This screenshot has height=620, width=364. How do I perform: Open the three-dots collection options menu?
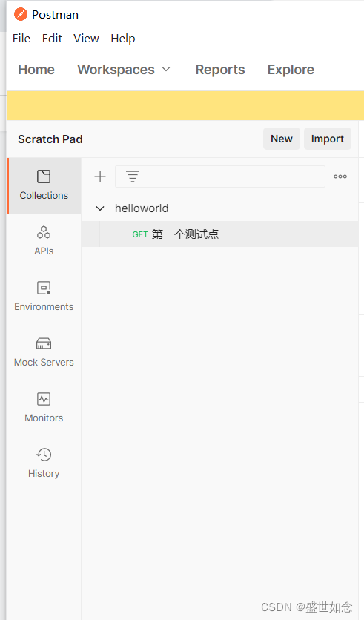pyautogui.click(x=340, y=177)
